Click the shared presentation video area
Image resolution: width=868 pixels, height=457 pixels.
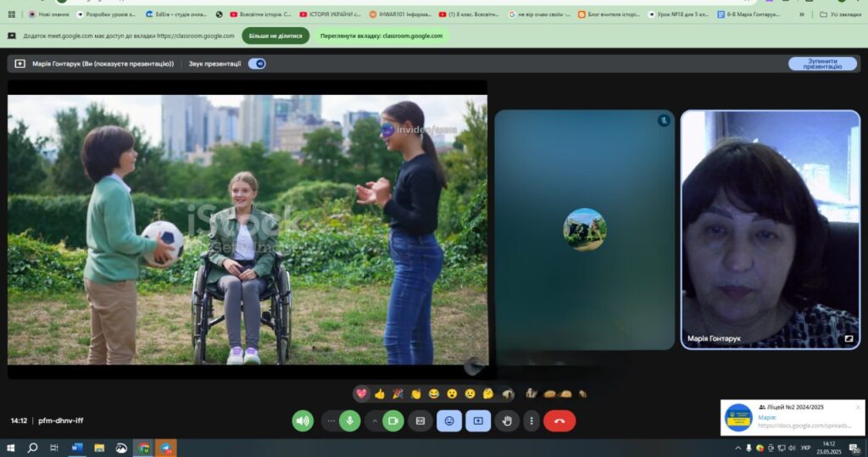(x=248, y=229)
